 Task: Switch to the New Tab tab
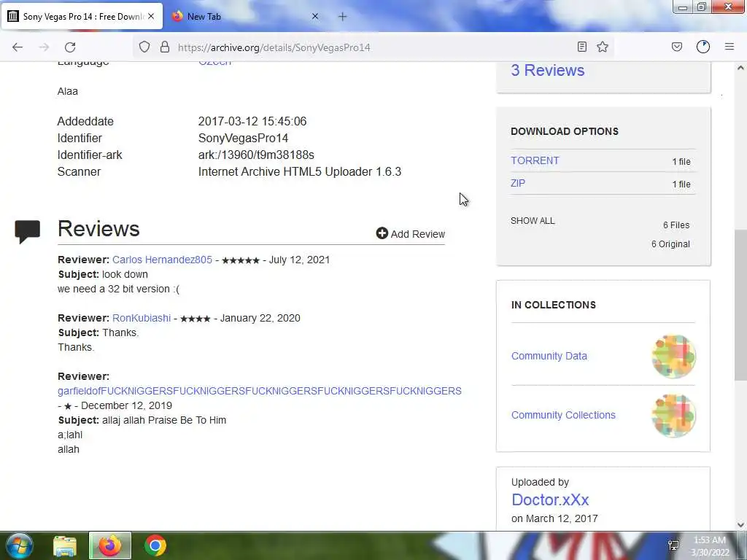click(245, 17)
